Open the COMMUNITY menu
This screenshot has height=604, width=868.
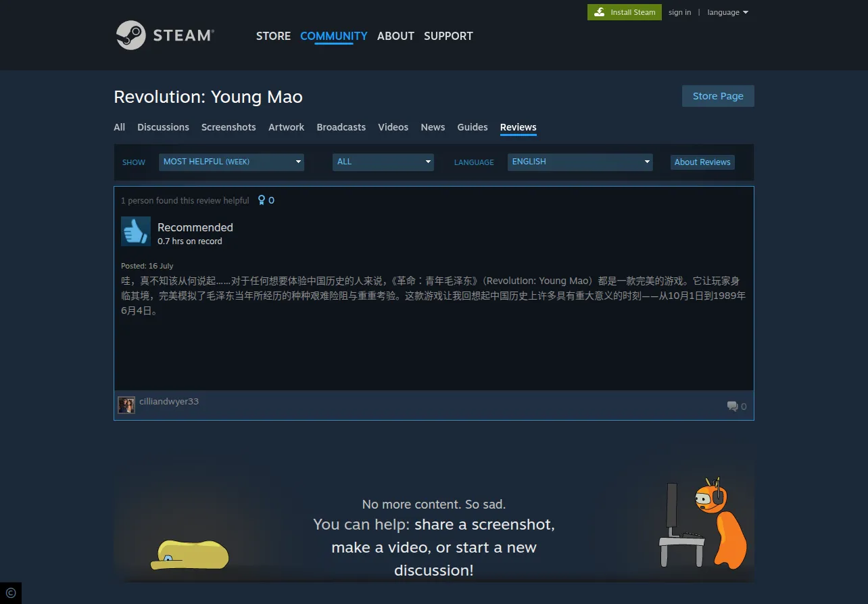(x=334, y=36)
